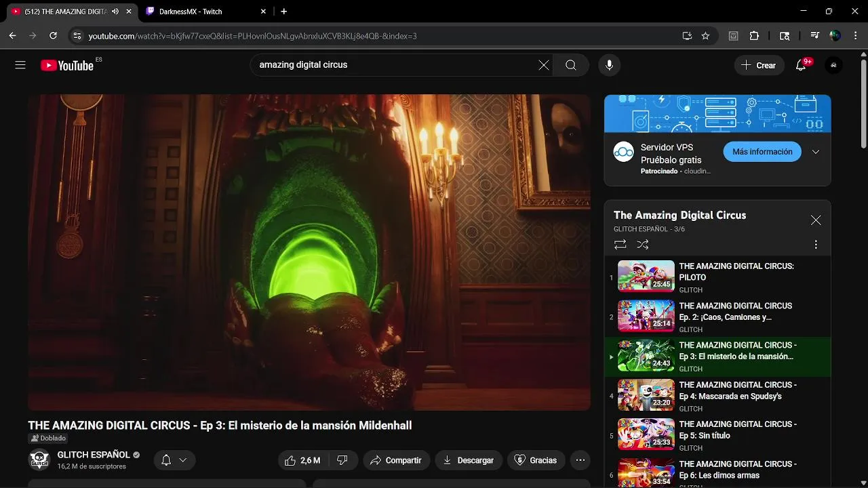Click the Doblado dubbed badge
868x488 pixels.
47,439
